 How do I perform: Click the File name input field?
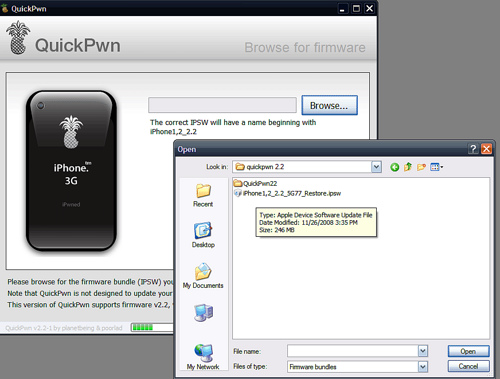(353, 351)
